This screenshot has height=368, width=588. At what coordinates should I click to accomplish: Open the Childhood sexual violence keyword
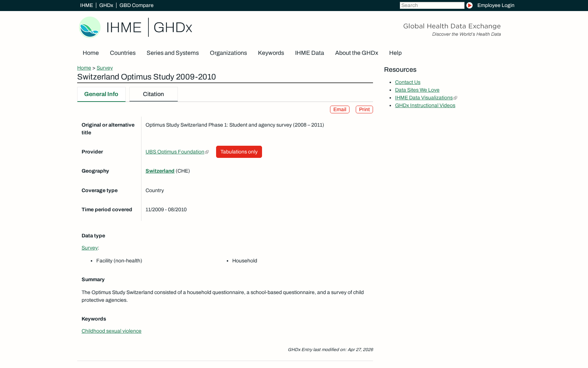click(x=111, y=331)
